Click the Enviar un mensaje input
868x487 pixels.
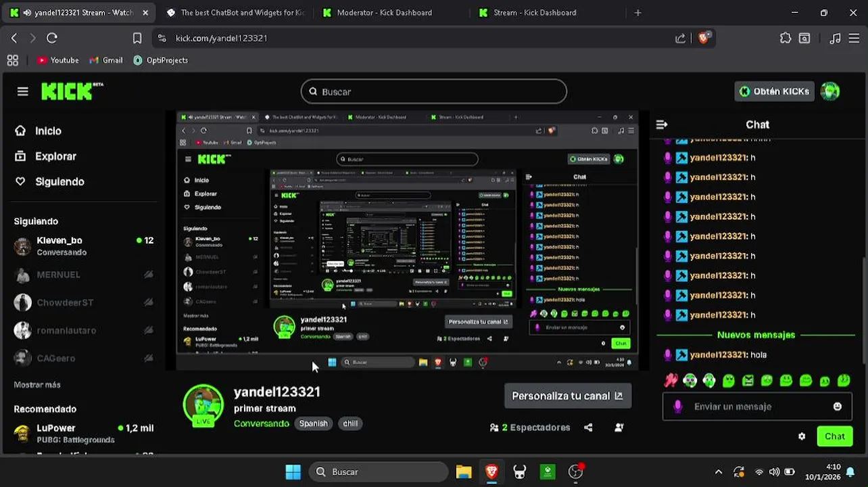point(757,407)
